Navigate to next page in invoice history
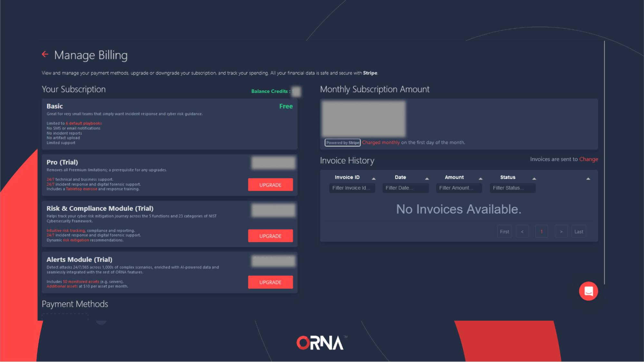The image size is (644, 362). point(561,232)
